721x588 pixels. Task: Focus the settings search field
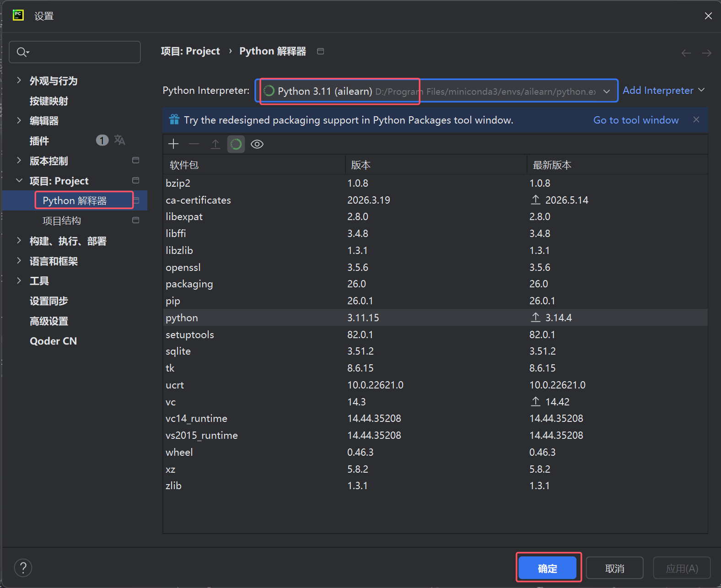[x=75, y=52]
